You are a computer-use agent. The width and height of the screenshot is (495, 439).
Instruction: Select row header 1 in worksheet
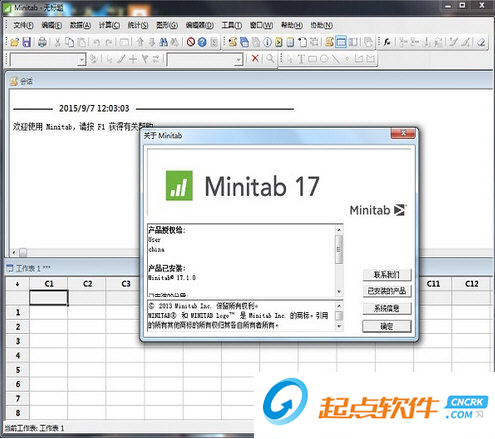click(18, 312)
